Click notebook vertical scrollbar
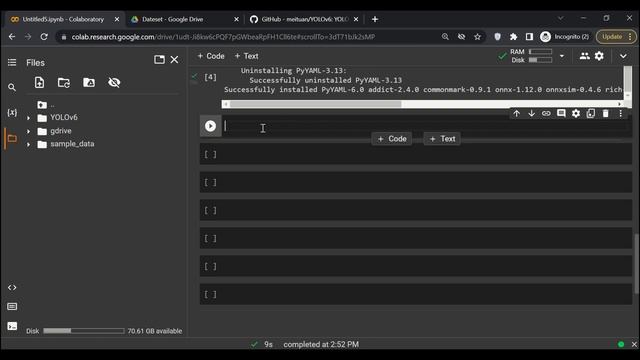Screen dimensions: 640x360 (636, 263)
